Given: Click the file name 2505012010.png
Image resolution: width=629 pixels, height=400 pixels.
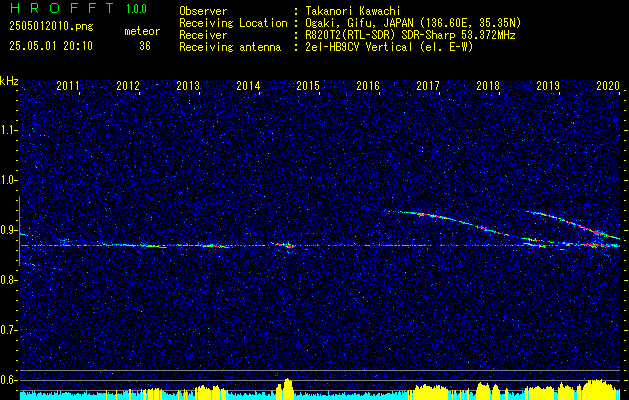Looking at the screenshot, I should click(x=51, y=27).
